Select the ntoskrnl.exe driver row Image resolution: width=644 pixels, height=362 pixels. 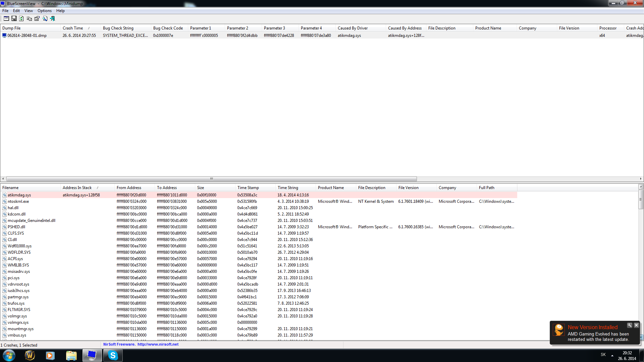point(18,201)
